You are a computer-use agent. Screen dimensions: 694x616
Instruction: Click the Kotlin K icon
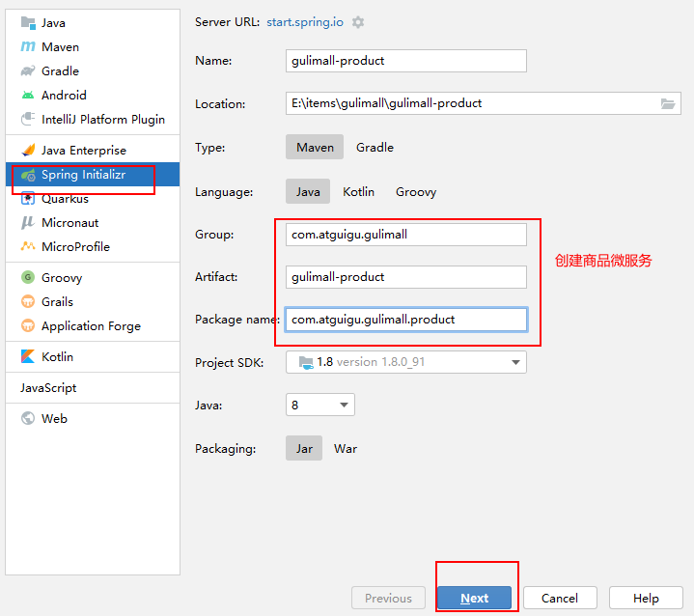28,356
